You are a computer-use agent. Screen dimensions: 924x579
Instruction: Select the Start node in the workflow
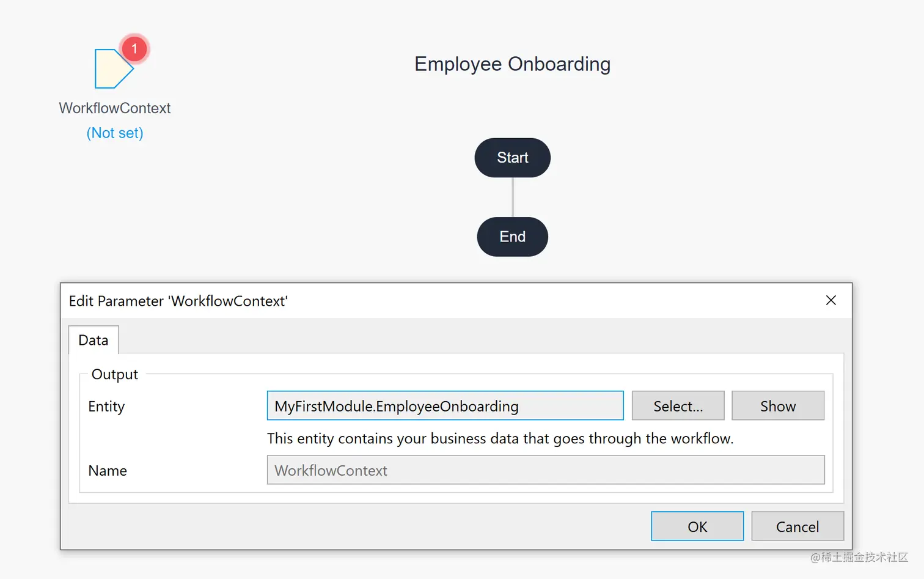512,158
